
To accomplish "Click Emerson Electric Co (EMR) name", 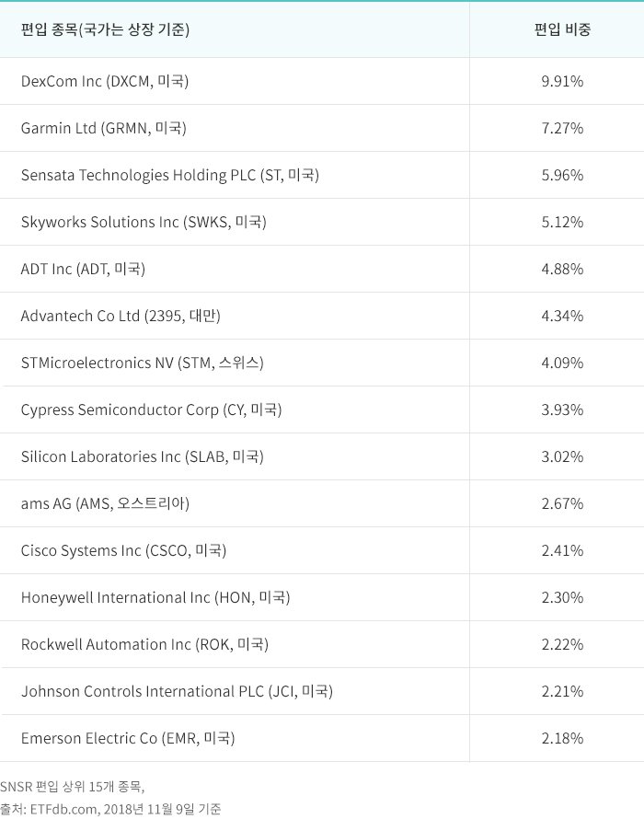I will click(x=128, y=738).
